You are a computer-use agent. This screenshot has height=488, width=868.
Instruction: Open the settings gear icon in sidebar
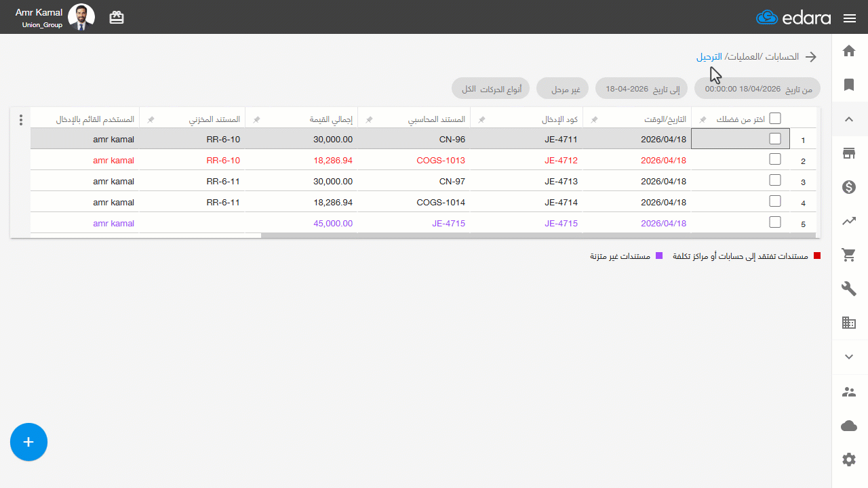[x=849, y=460]
